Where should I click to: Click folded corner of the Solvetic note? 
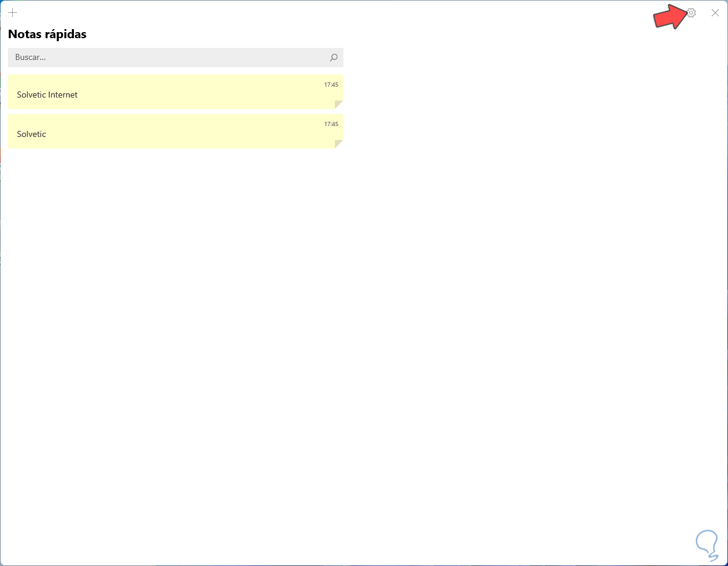(x=339, y=144)
